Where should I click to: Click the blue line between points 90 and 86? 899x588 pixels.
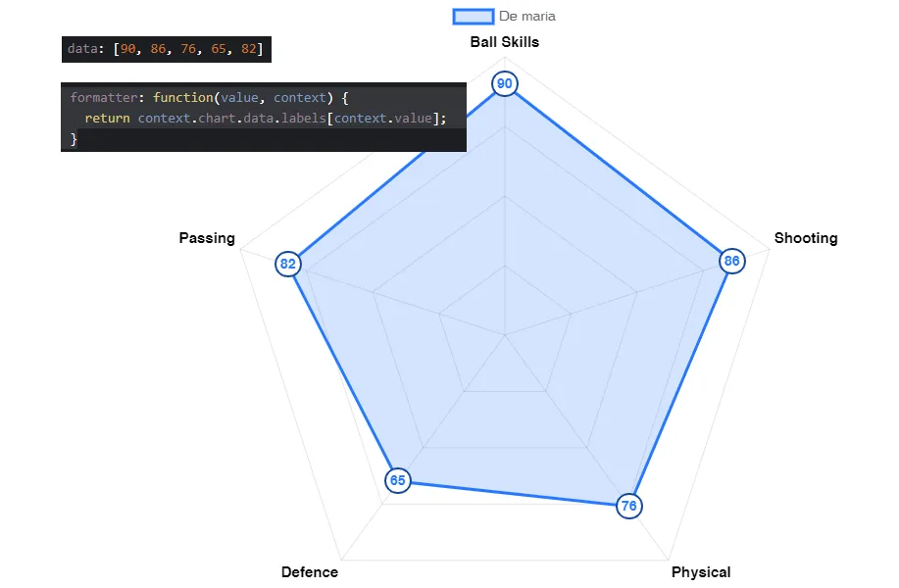[618, 171]
